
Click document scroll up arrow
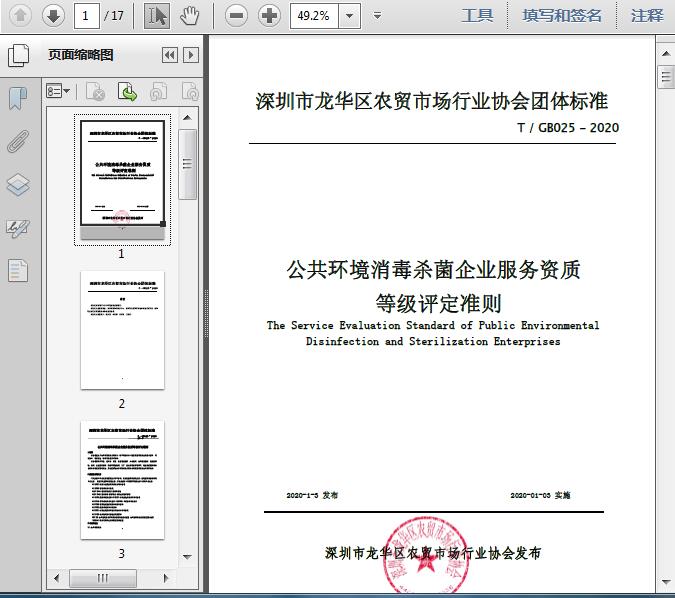666,54
